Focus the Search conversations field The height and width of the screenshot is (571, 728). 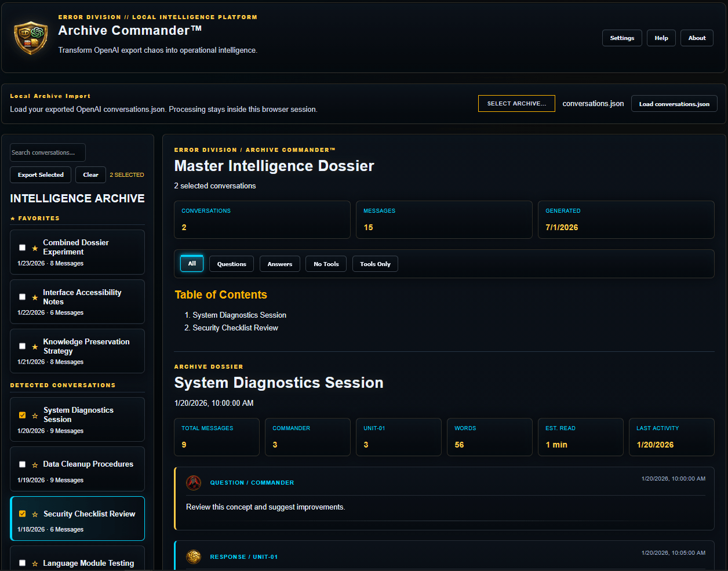pyautogui.click(x=48, y=152)
